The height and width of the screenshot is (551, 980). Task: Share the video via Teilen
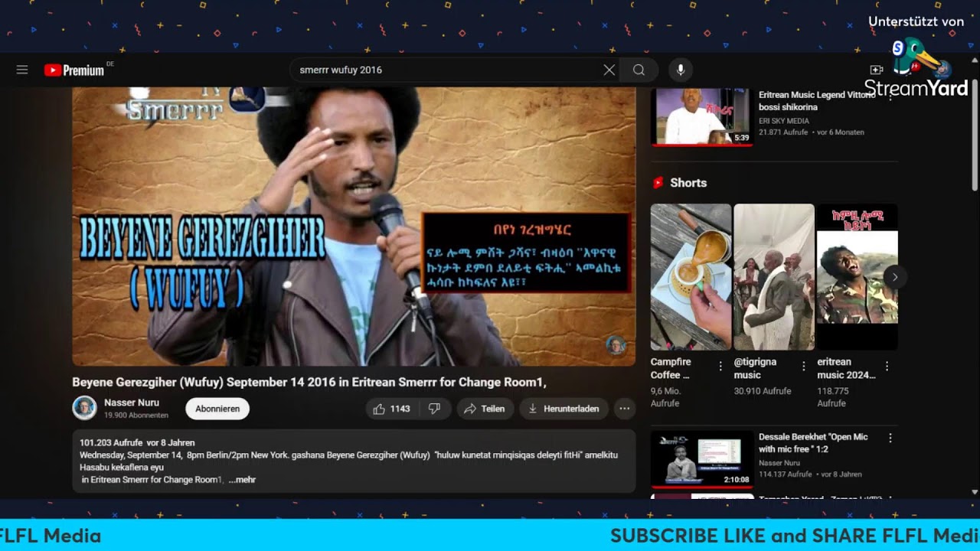click(485, 409)
